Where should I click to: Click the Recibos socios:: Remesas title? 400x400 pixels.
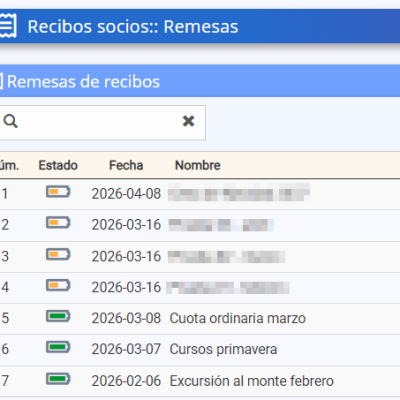(x=133, y=27)
